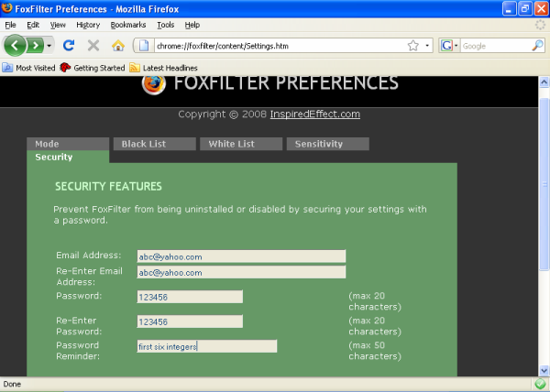Reload the current page

click(x=69, y=46)
